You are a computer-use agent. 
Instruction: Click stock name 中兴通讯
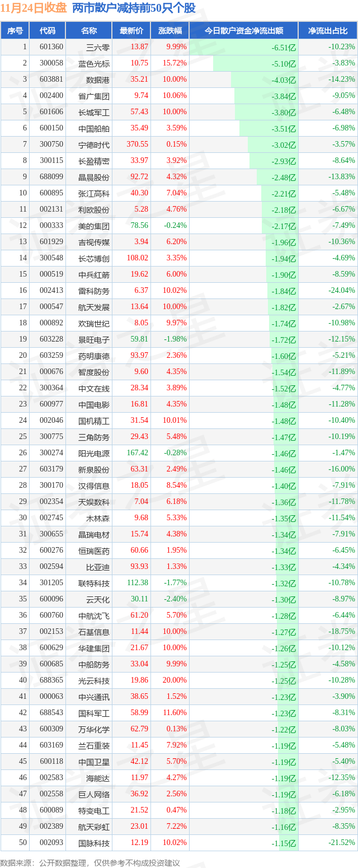coord(94,697)
